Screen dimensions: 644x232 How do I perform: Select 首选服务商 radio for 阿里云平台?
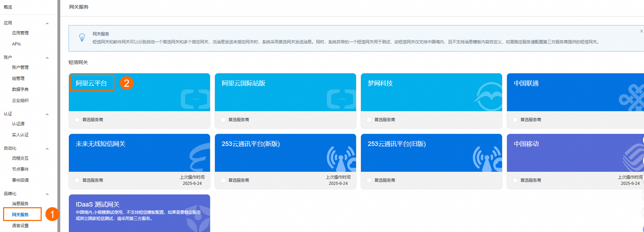pyautogui.click(x=77, y=120)
